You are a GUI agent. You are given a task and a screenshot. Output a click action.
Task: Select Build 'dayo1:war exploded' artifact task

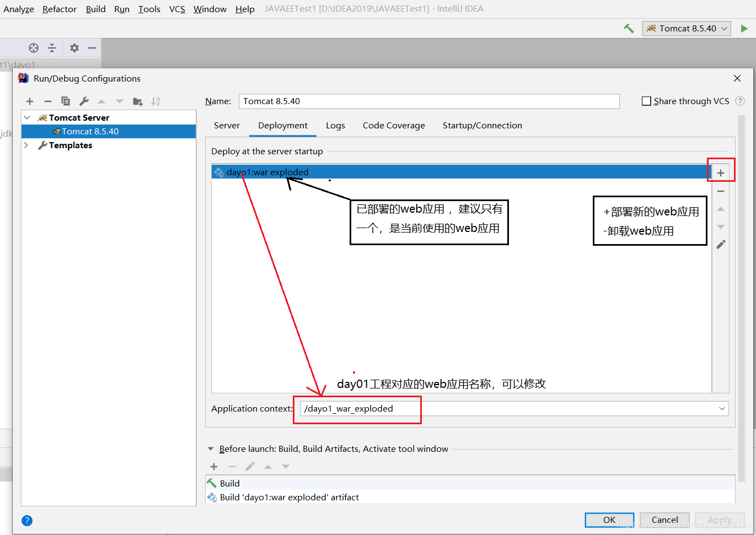click(470, 497)
